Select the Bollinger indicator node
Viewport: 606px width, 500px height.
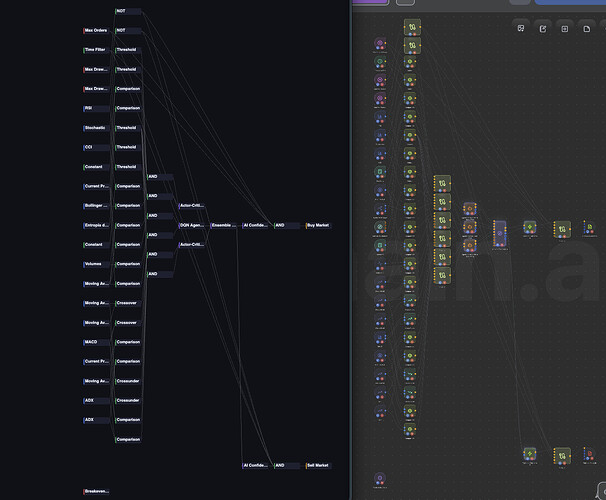coord(96,205)
